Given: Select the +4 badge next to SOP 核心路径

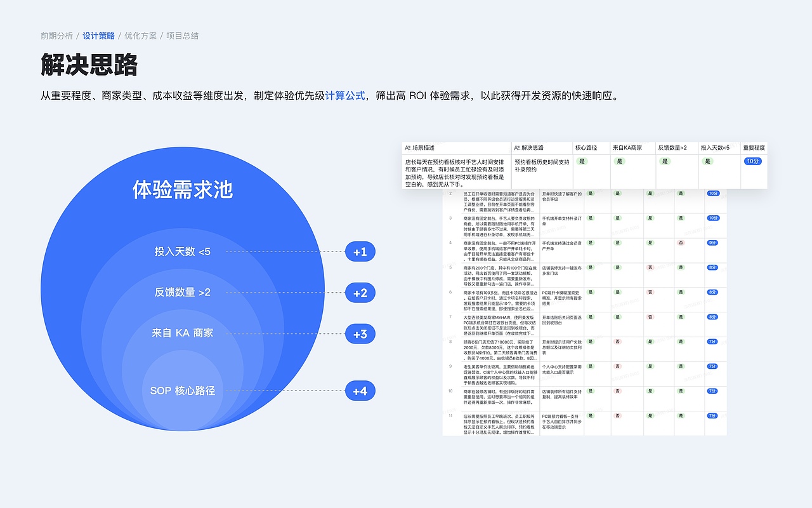Looking at the screenshot, I should tap(360, 391).
